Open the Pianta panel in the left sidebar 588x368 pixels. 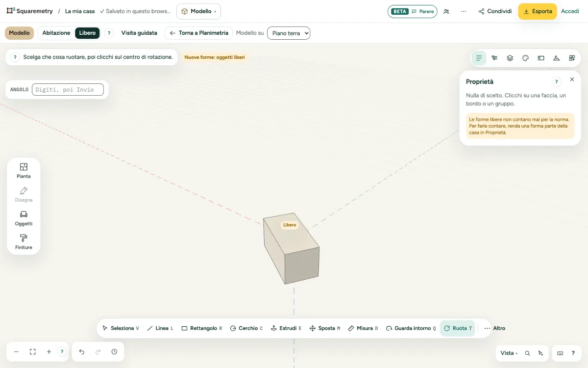pyautogui.click(x=24, y=170)
